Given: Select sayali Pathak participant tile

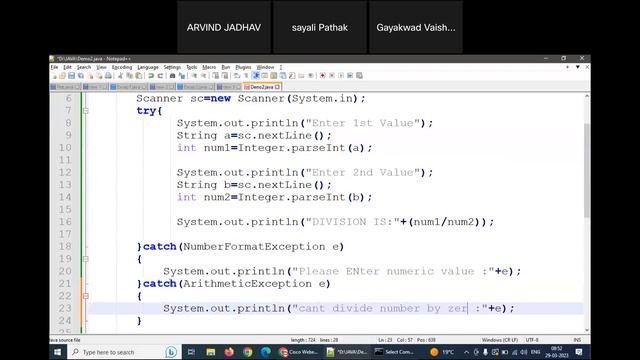Looking at the screenshot, I should pyautogui.click(x=320, y=27).
